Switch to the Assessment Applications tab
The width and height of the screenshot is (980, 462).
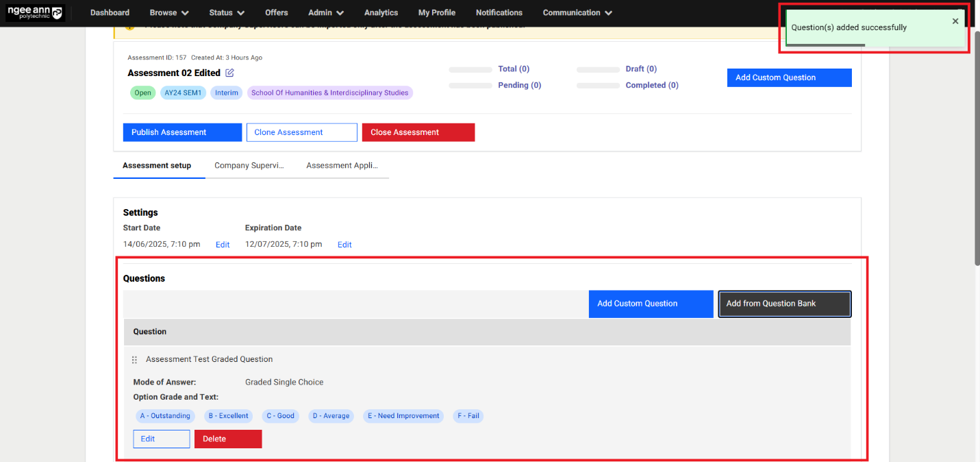[342, 166]
